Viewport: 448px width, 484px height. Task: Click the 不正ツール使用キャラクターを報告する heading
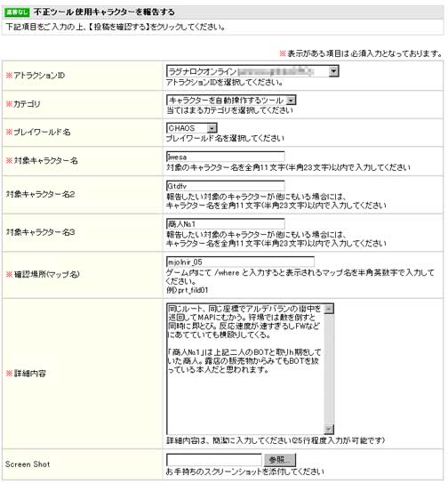click(x=104, y=12)
